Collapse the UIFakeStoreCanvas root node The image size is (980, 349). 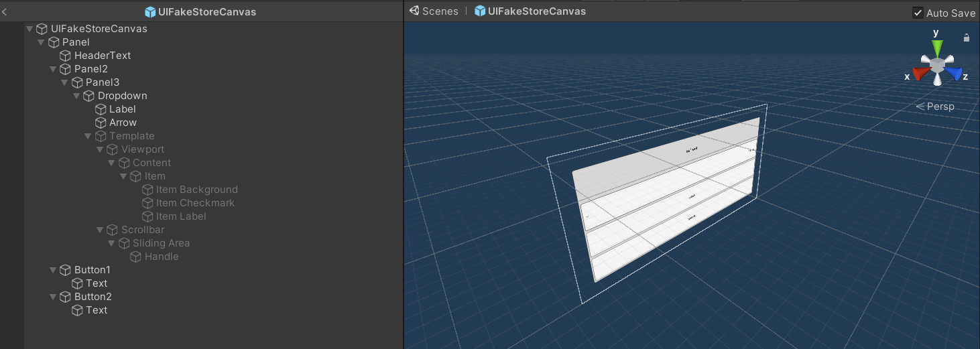coord(29,29)
